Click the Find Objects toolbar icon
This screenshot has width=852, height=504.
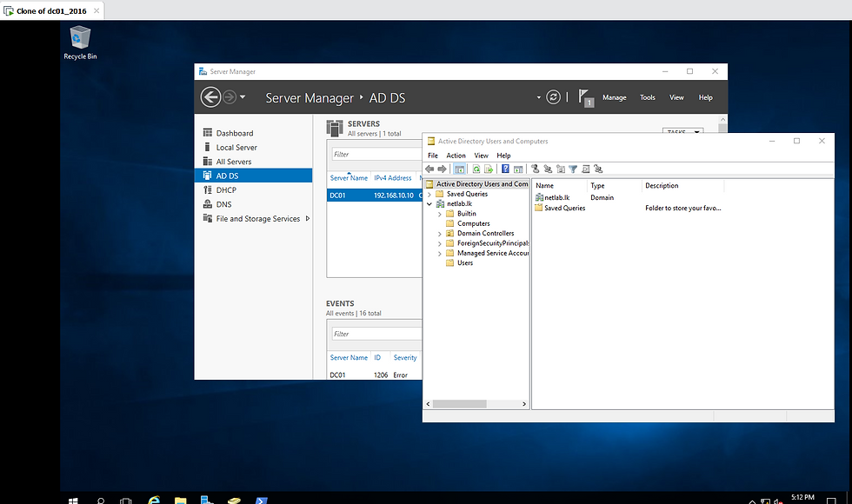tap(586, 169)
